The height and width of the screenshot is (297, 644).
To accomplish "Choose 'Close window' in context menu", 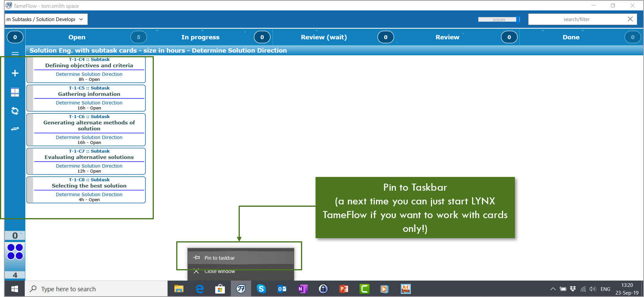I will [x=241, y=271].
